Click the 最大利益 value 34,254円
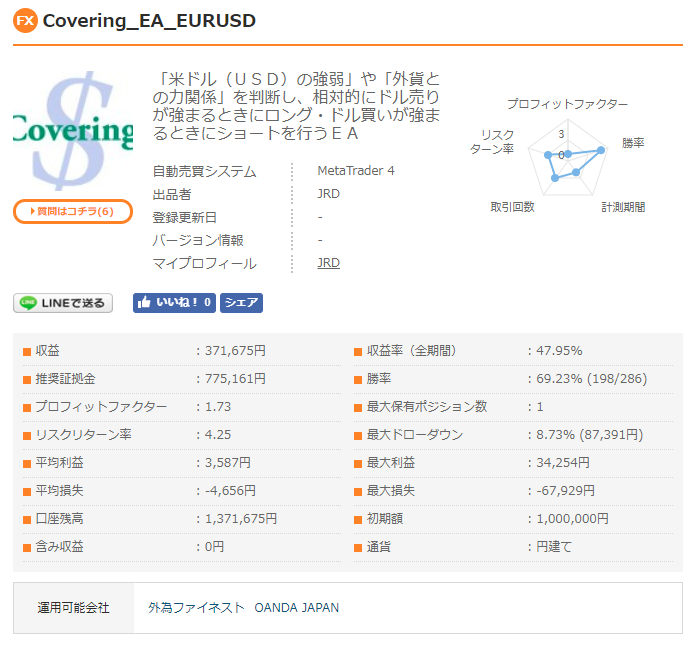Image resolution: width=700 pixels, height=662 pixels. [x=563, y=463]
